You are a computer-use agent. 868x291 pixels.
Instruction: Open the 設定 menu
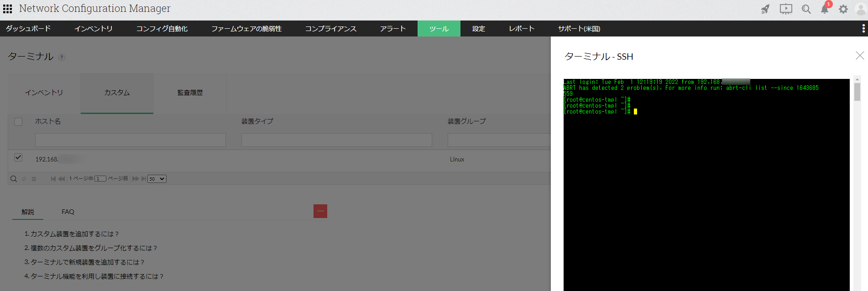[x=479, y=28]
